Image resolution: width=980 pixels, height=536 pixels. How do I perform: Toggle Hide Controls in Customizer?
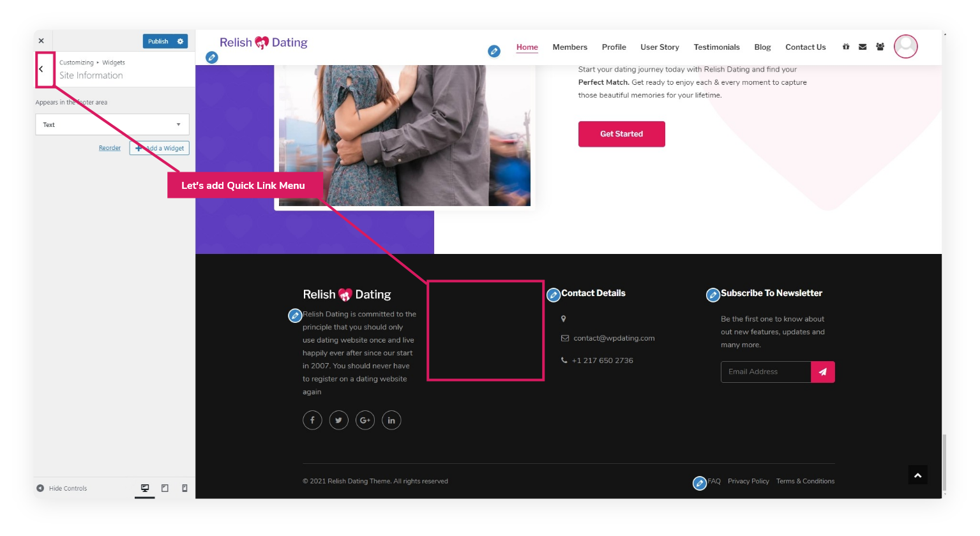click(x=62, y=488)
